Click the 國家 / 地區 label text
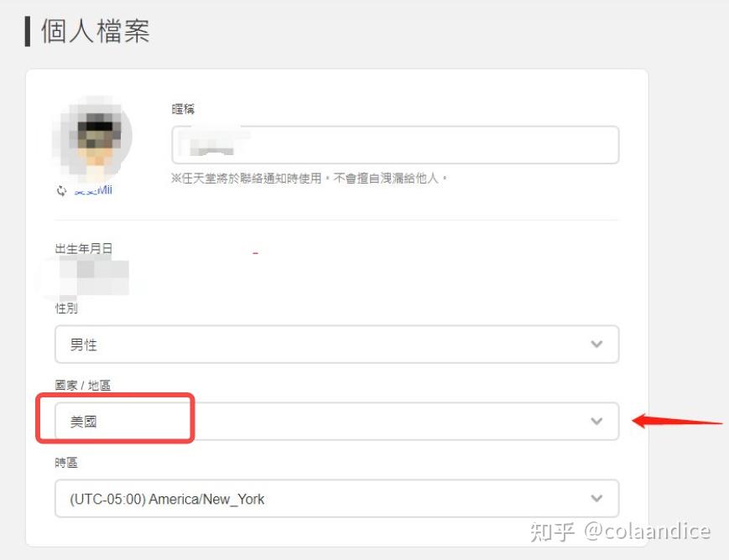 click(x=83, y=386)
